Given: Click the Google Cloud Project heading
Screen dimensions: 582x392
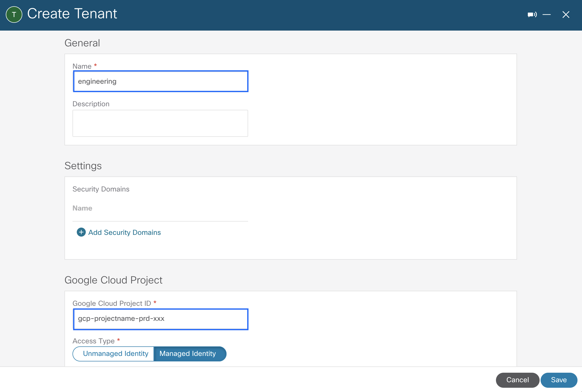Looking at the screenshot, I should point(113,280).
